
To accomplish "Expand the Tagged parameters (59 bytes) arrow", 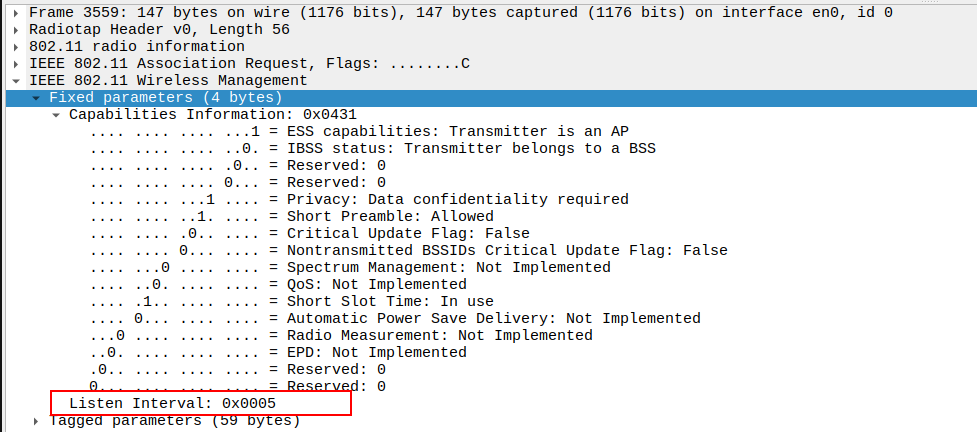I will (37, 421).
